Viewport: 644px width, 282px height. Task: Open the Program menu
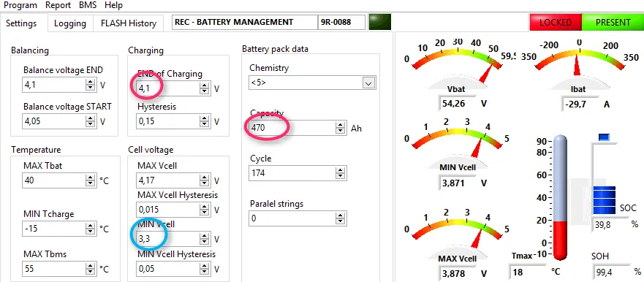20,5
